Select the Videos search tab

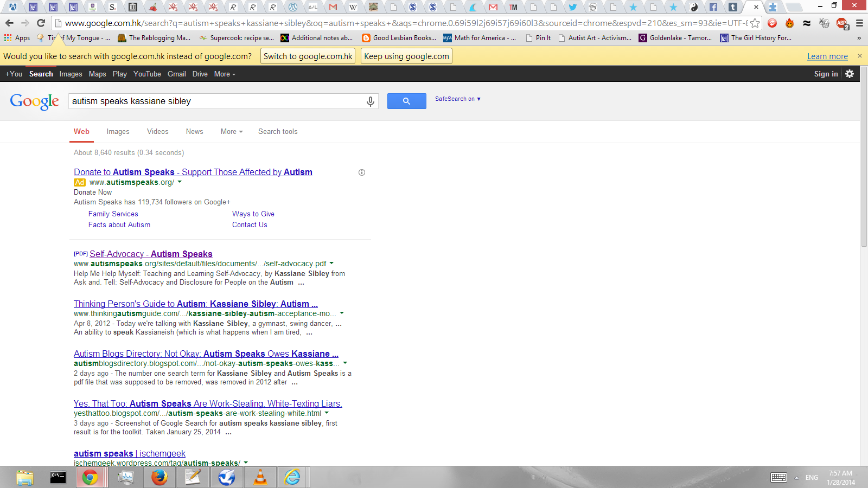pyautogui.click(x=157, y=131)
